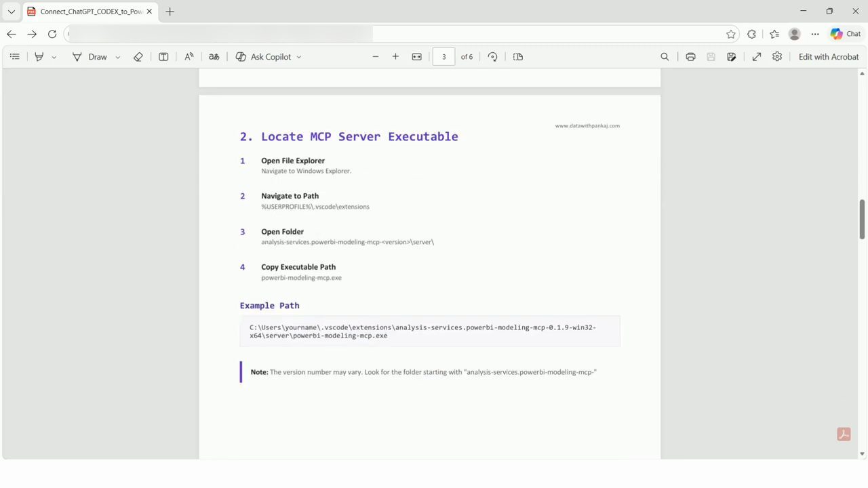Click the page number field
Screen dimensions: 868x488
443,57
